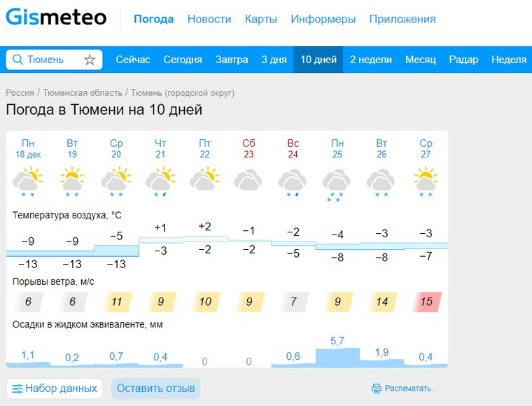532x406 pixels.
Task: Click the Тюмень city search field
Action: [55, 59]
